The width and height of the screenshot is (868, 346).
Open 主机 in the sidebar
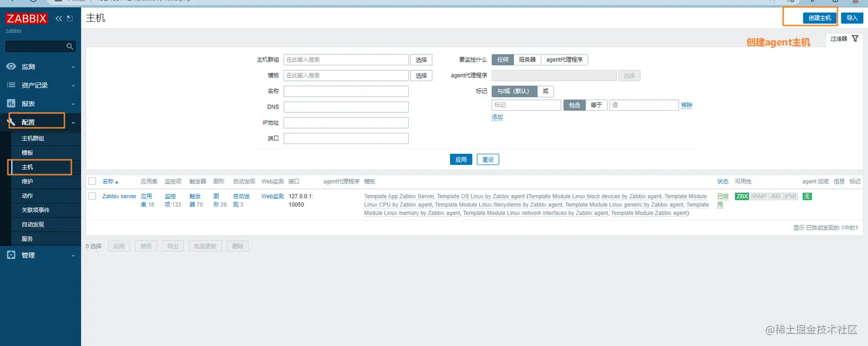click(x=28, y=167)
